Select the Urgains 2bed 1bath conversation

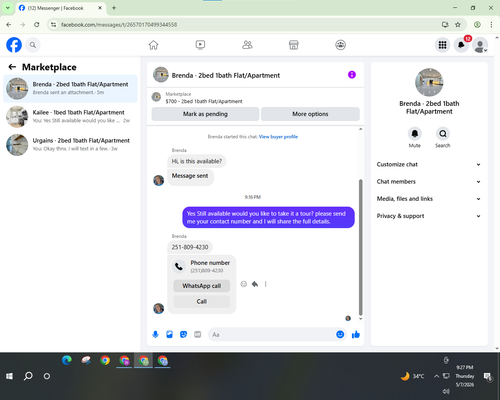70,145
